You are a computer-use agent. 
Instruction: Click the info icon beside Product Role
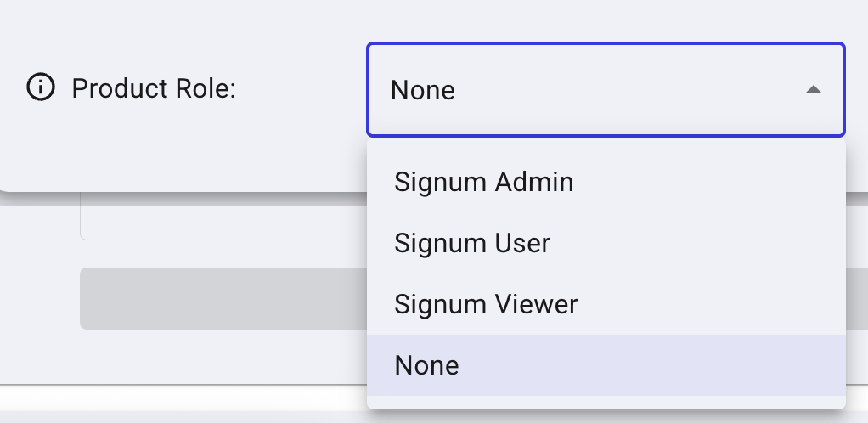pyautogui.click(x=41, y=87)
